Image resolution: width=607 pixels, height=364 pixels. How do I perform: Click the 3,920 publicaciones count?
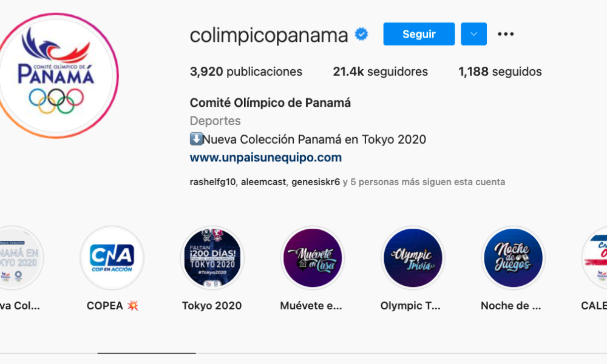(246, 72)
